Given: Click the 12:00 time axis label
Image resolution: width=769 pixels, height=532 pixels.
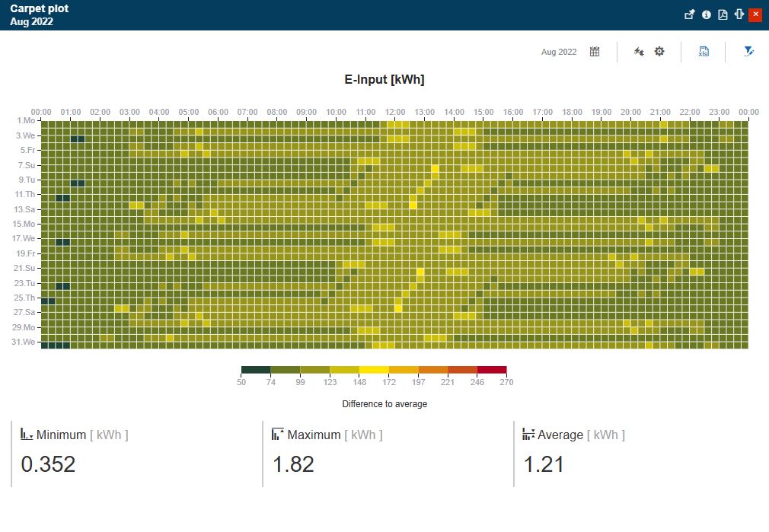Looking at the screenshot, I should (394, 112).
